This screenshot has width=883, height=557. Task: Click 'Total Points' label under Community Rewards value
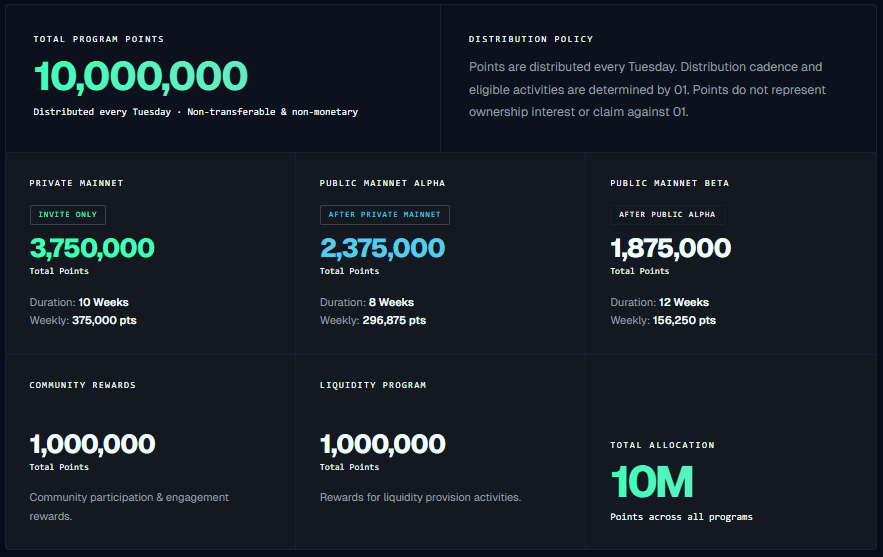pyautogui.click(x=59, y=467)
